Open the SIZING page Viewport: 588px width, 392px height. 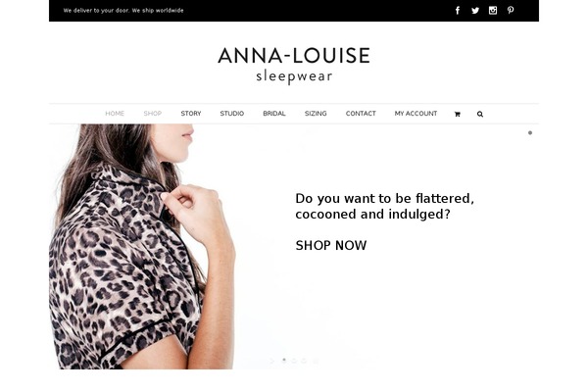pyautogui.click(x=316, y=114)
